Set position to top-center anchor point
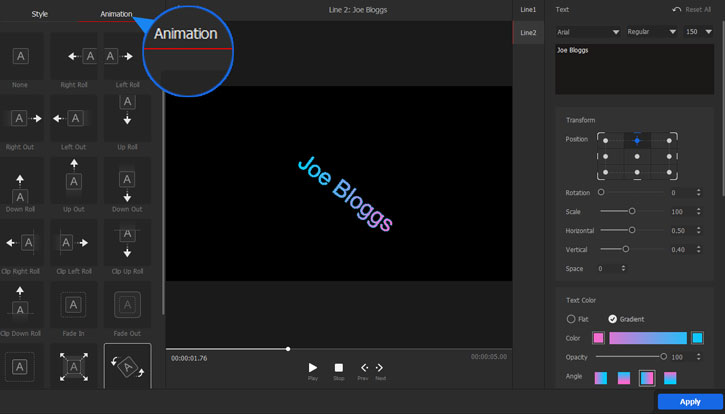The image size is (725, 414). coord(637,140)
